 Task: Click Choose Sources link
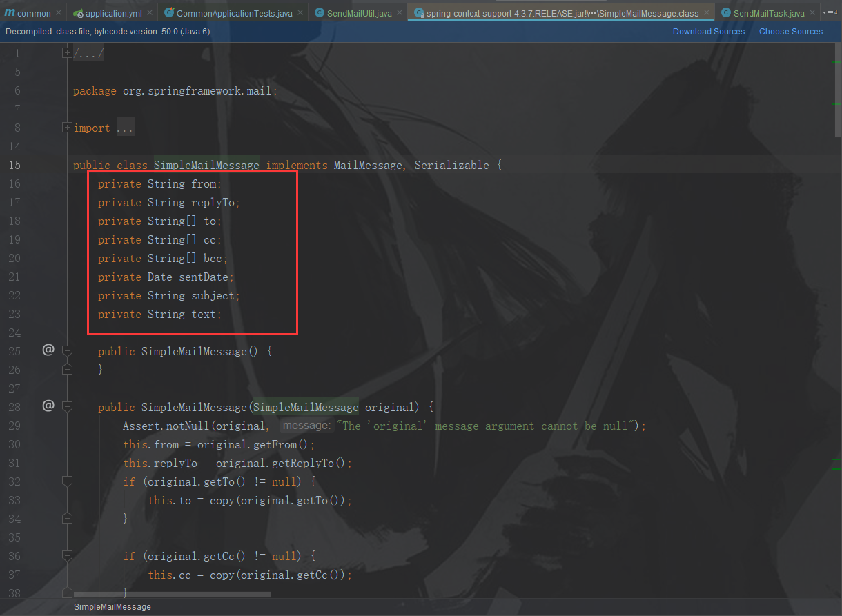[794, 31]
